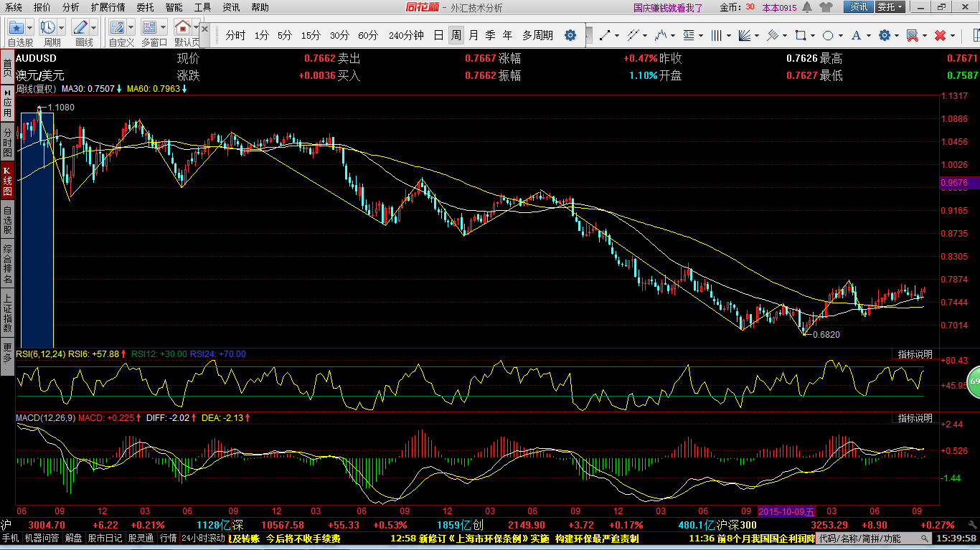Switch chart to 月 monthly period
This screenshot has width=980, height=550.
(x=473, y=35)
